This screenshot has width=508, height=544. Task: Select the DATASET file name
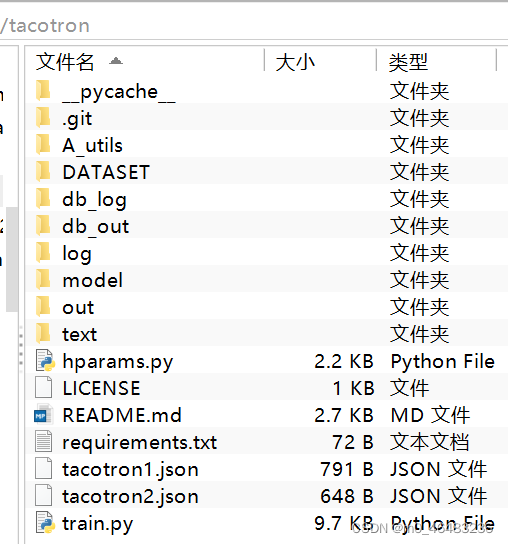106,172
